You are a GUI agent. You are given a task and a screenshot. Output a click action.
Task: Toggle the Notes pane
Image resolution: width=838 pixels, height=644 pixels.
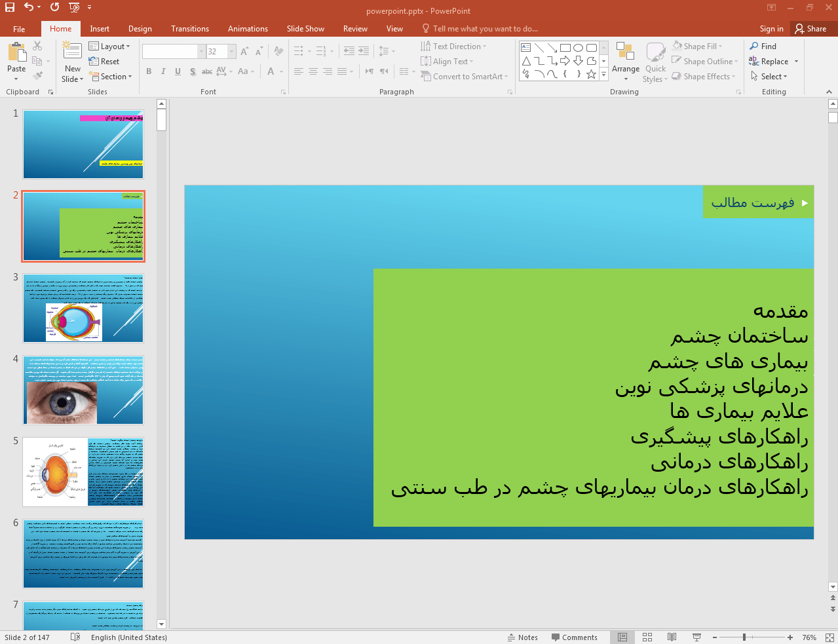coord(522,637)
